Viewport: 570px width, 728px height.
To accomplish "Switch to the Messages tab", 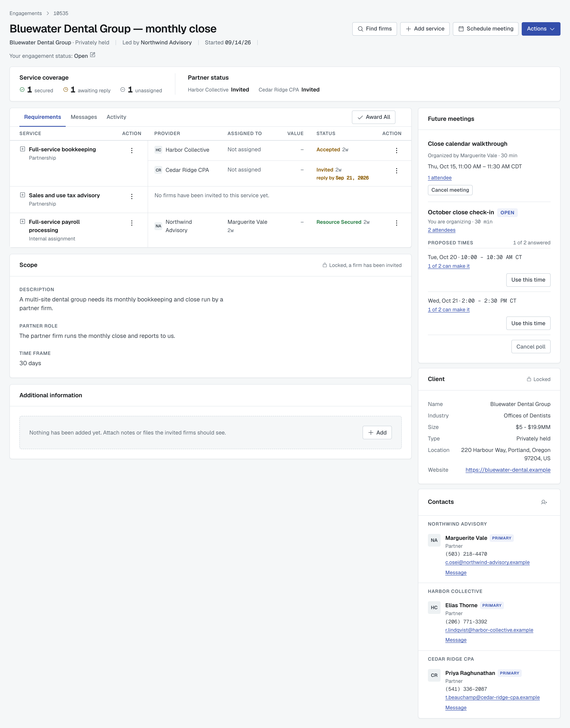I will point(84,117).
